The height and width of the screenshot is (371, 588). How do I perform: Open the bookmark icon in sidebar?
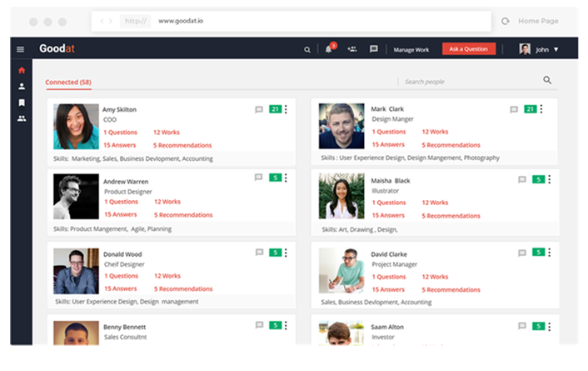click(22, 103)
